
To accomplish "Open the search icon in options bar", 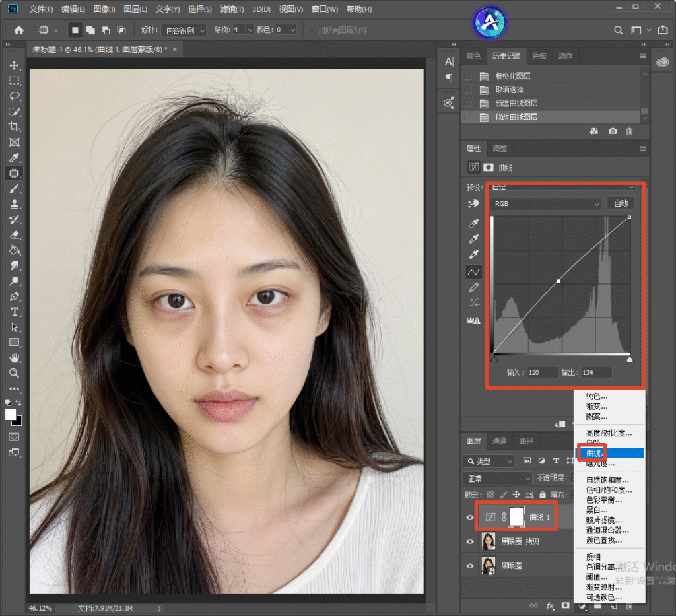I will (618, 30).
